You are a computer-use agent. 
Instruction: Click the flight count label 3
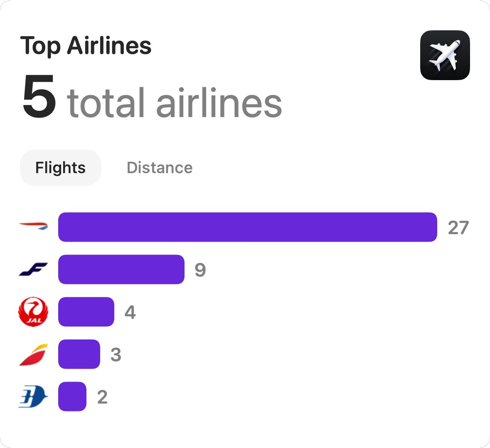[x=116, y=355]
